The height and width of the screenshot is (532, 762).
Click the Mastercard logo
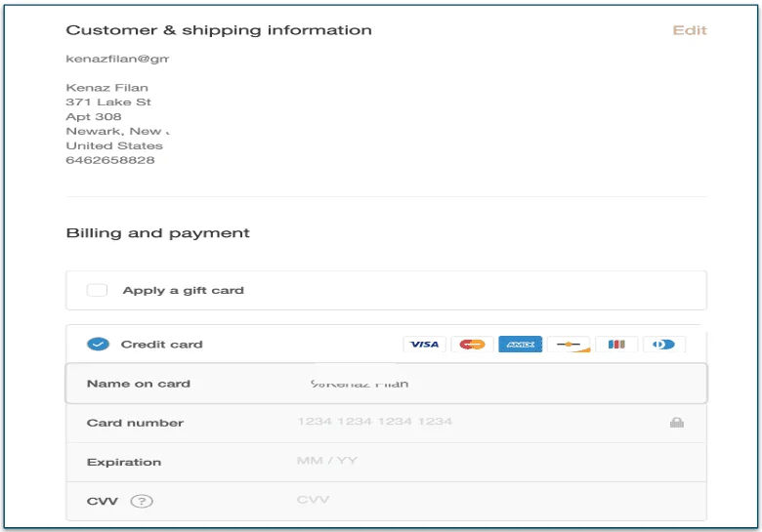472,345
